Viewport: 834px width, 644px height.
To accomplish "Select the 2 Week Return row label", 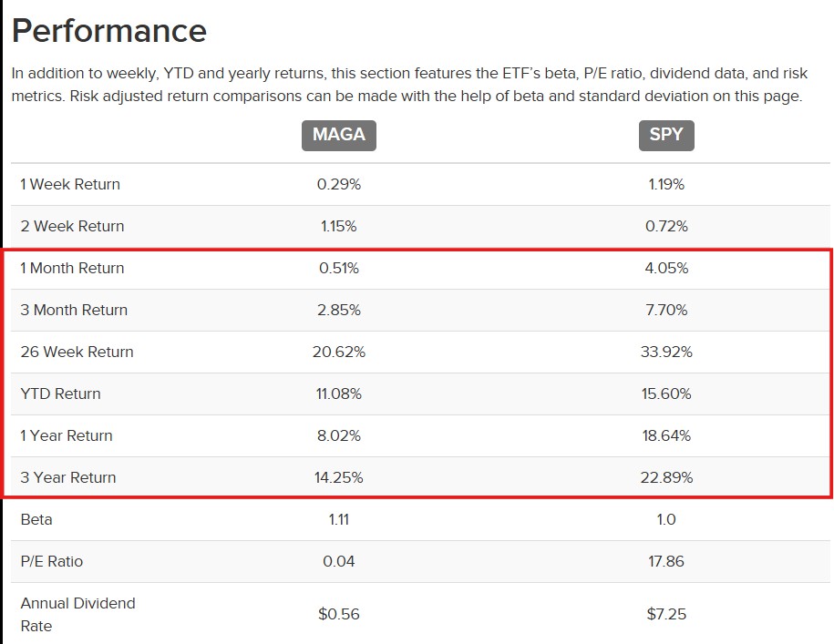I will [72, 226].
